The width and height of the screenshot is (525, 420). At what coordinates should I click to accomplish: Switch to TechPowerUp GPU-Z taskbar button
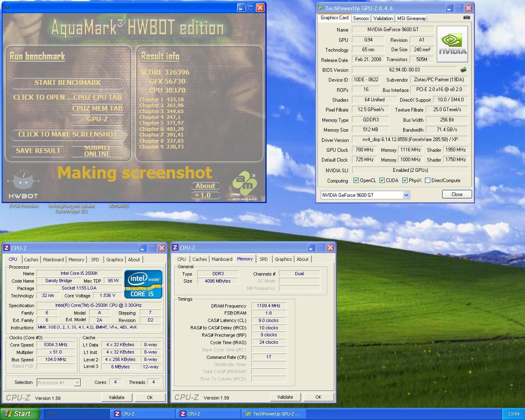274,414
